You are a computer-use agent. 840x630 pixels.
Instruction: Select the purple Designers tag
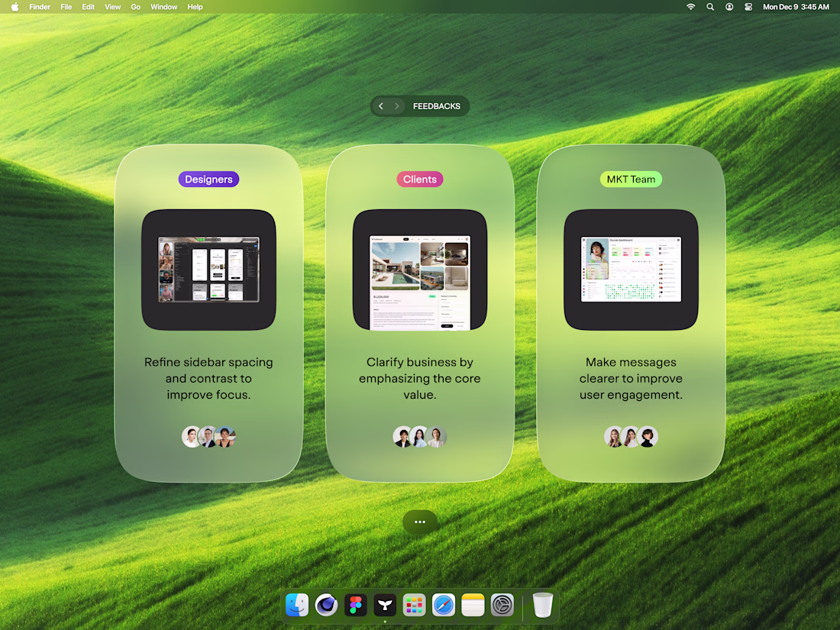[209, 179]
